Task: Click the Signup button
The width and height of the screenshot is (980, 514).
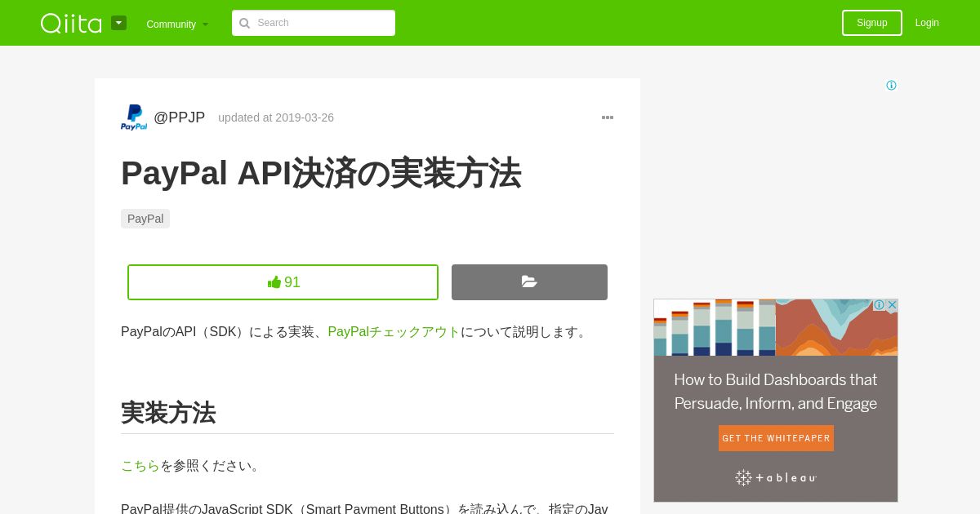Action: click(871, 23)
